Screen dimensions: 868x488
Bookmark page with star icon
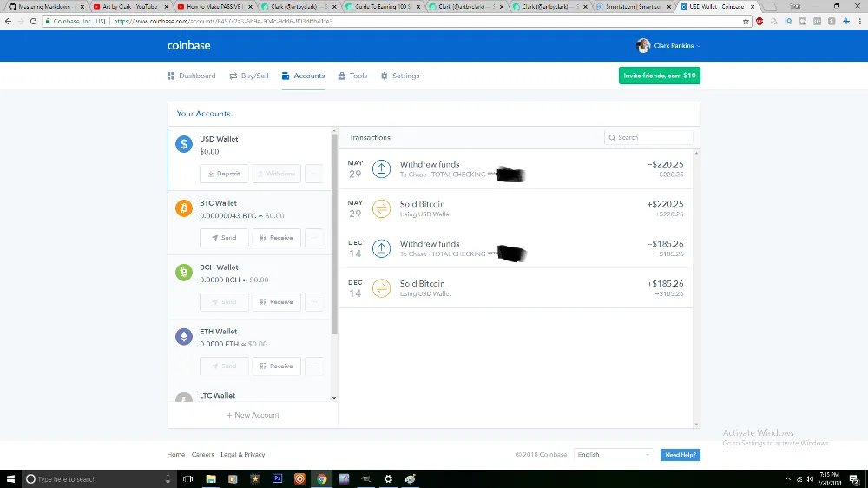746,21
